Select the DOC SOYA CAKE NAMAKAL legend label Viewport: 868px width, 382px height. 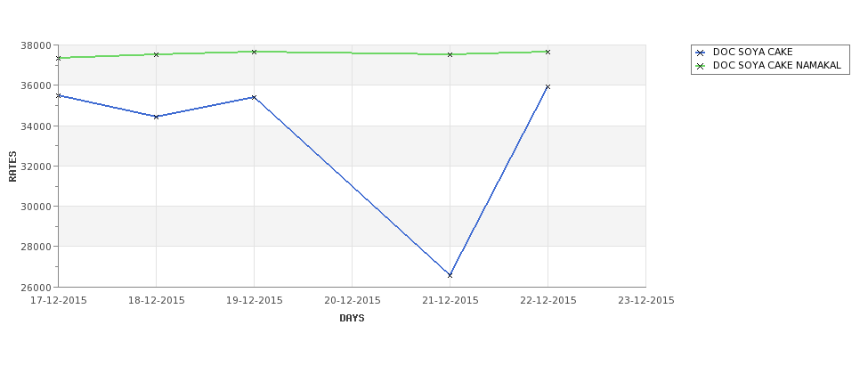(x=776, y=65)
